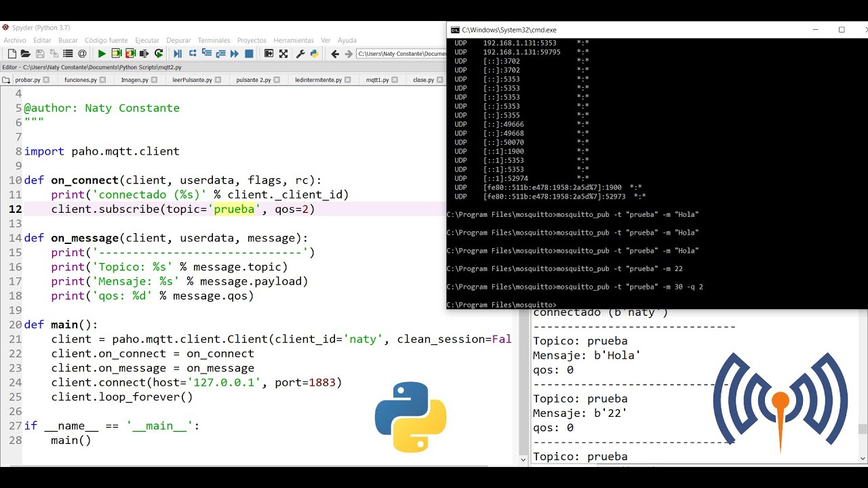
Task: Open PYTHONPATH manager Python icon
Action: click(314, 54)
